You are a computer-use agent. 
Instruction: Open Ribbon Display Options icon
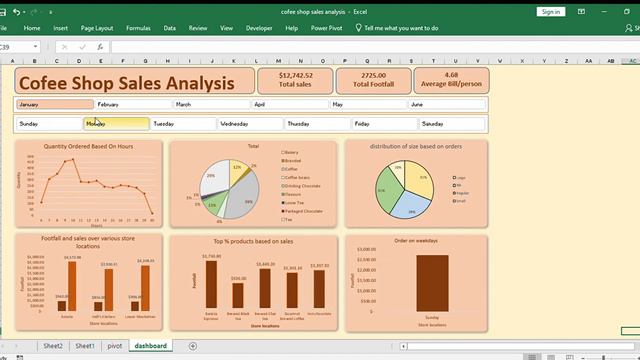point(581,11)
